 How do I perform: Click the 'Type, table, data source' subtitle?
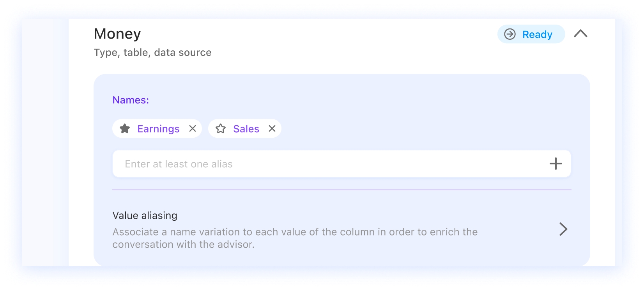click(152, 53)
